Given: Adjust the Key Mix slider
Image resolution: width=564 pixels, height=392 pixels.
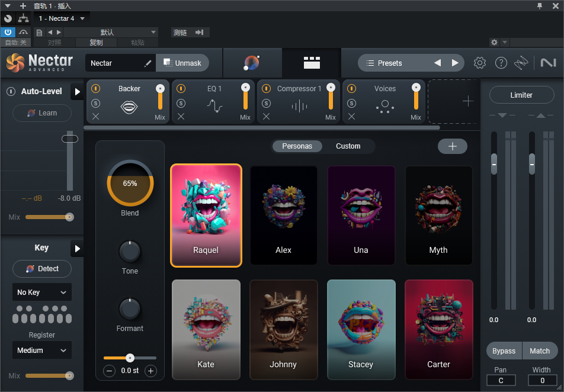Looking at the screenshot, I should point(50,376).
